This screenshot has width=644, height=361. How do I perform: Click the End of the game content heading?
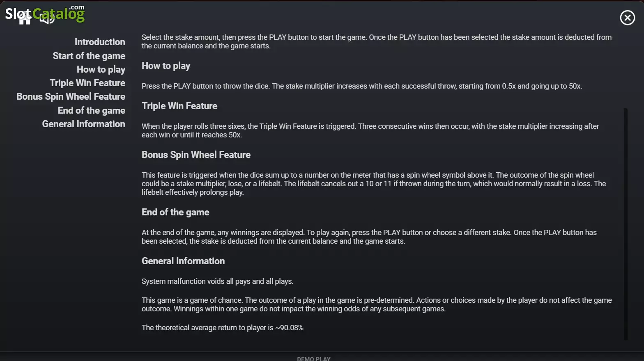click(175, 212)
